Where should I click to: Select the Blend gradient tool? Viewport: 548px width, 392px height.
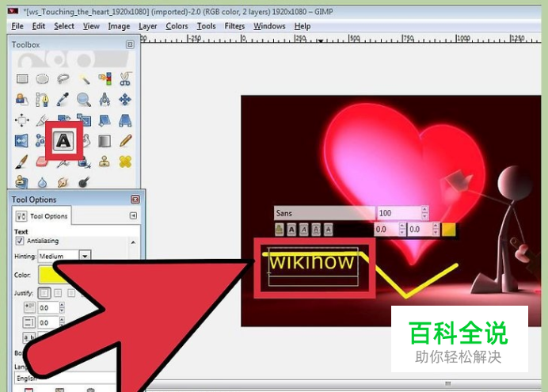pos(105,141)
